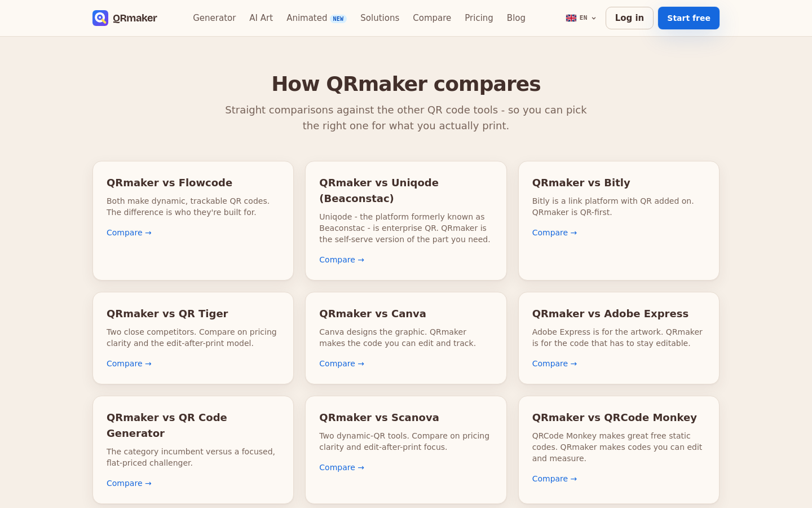
Task: Open Compare link for QRCode Monkey card
Action: (x=554, y=479)
